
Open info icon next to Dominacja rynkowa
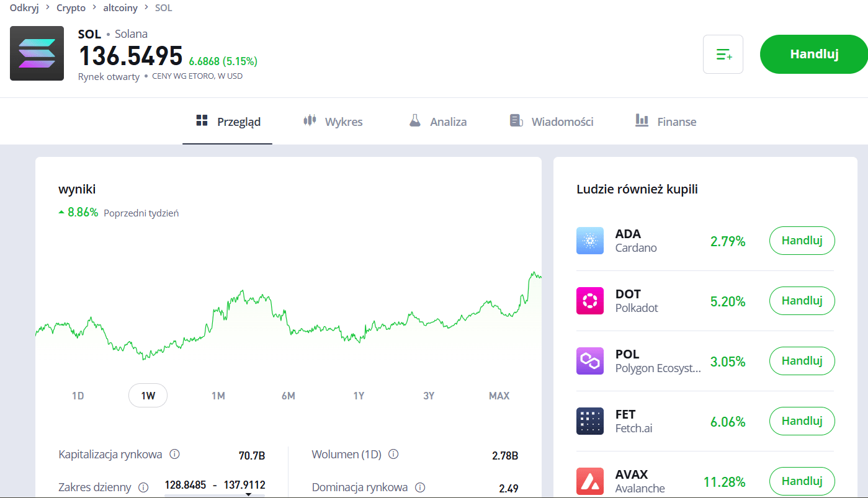pyautogui.click(x=420, y=487)
